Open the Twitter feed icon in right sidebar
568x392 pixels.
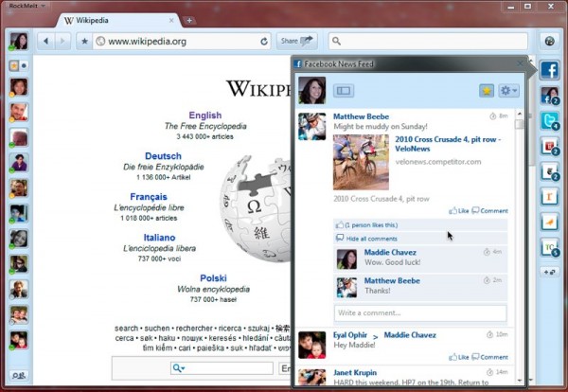coord(549,120)
